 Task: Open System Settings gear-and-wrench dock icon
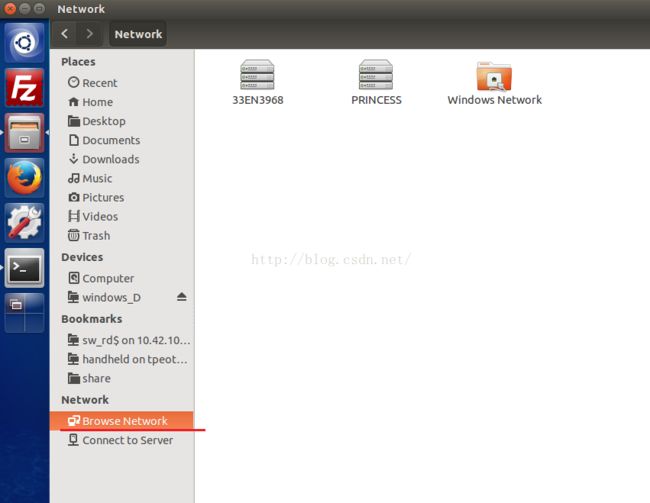point(24,223)
